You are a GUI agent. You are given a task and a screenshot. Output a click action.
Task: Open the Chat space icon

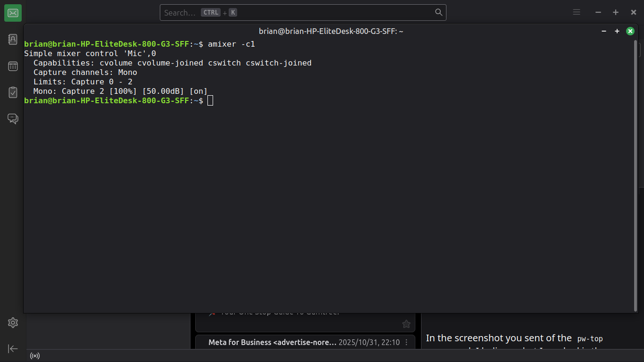(13, 119)
